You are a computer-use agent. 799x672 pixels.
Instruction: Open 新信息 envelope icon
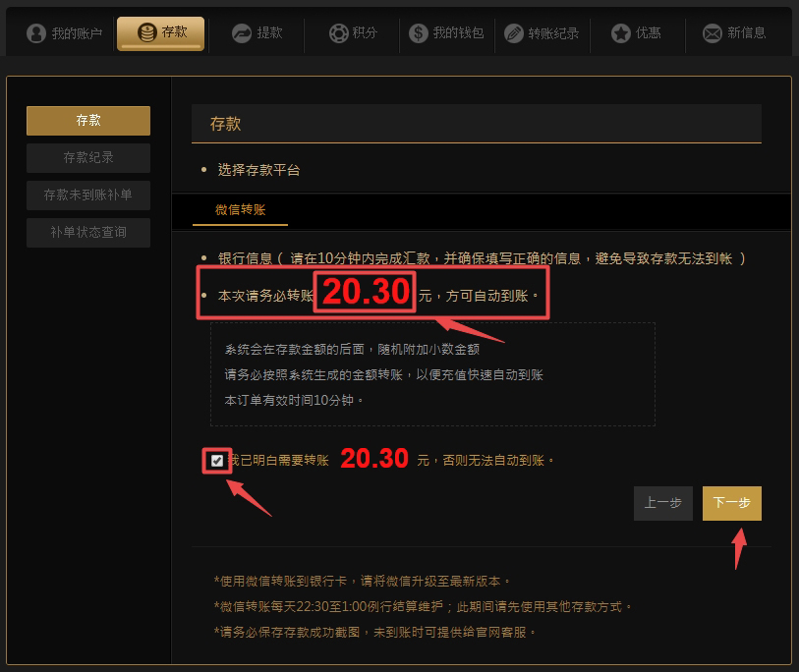point(713,33)
